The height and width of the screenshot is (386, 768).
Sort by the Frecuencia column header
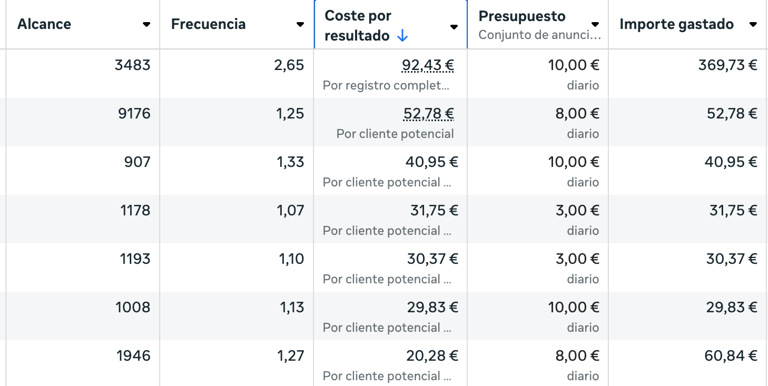[208, 24]
